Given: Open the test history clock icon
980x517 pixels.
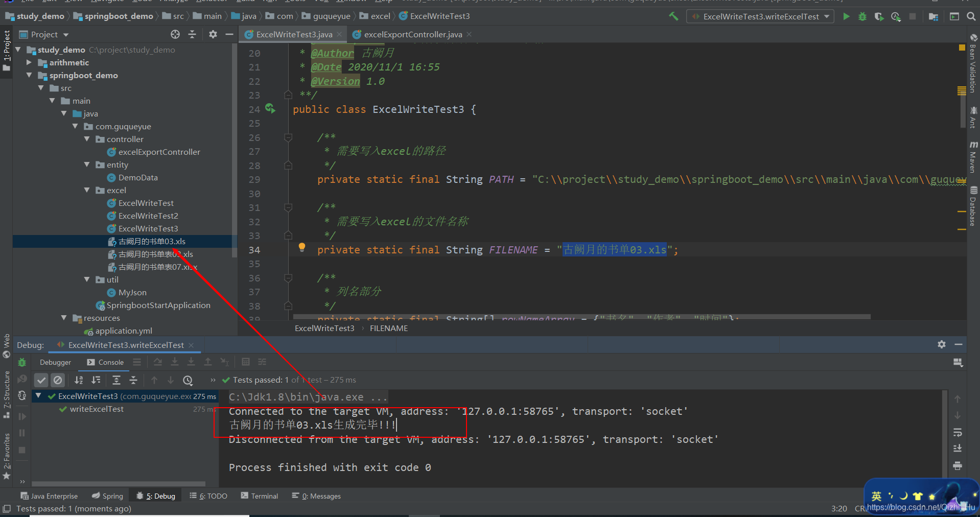Looking at the screenshot, I should [x=188, y=380].
